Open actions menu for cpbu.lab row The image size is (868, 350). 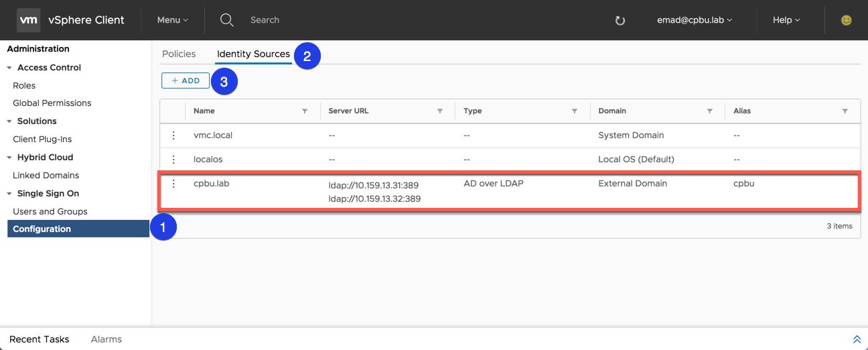[x=173, y=184]
